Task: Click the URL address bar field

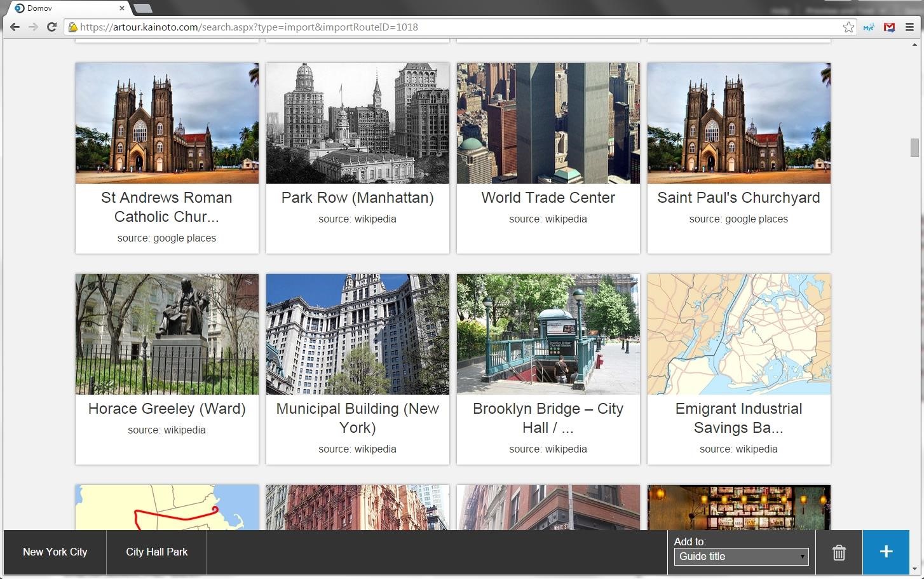Action: 445,27
